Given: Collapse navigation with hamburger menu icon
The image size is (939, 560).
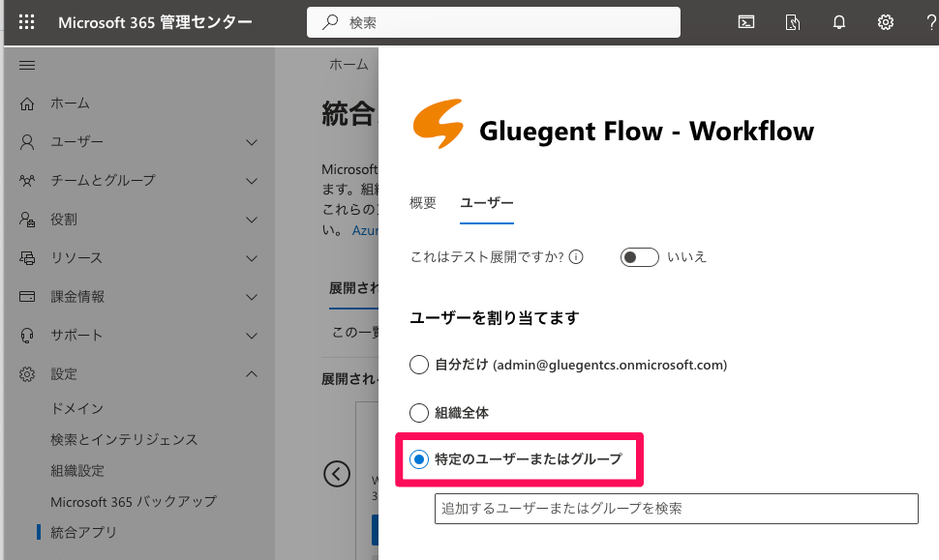Looking at the screenshot, I should tap(27, 65).
